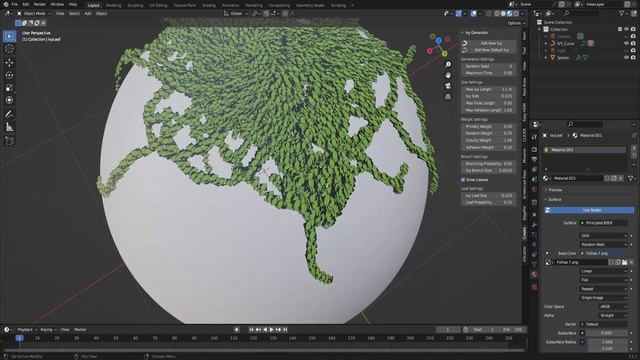Image resolution: width=640 pixels, height=360 pixels.
Task: Select the Scale tool
Action: (x=9, y=88)
